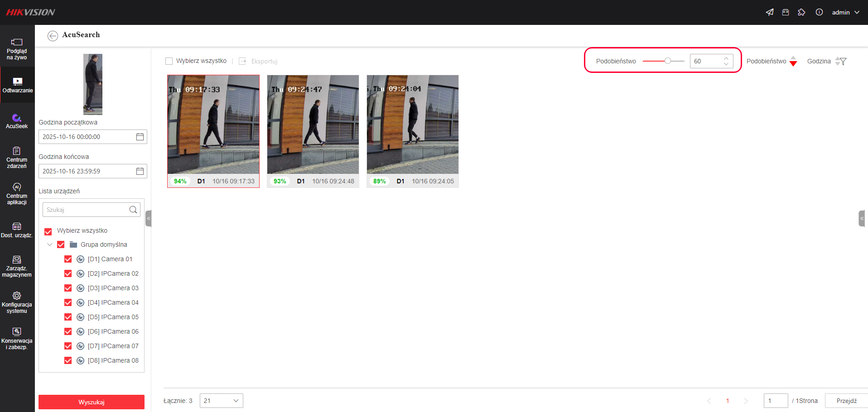Open the AcuSeek sidebar section
The width and height of the screenshot is (868, 412).
pyautogui.click(x=17, y=121)
